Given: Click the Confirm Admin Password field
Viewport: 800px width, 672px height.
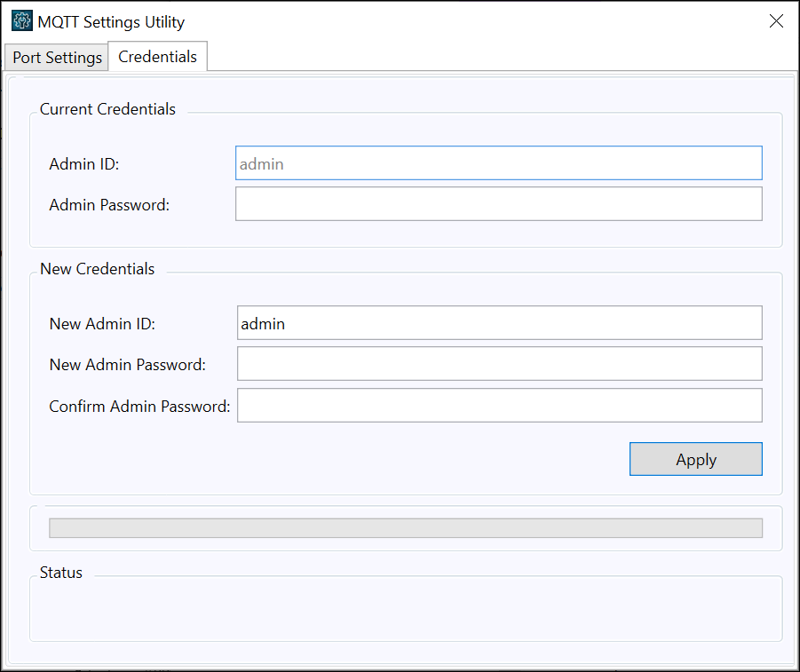Looking at the screenshot, I should (500, 406).
